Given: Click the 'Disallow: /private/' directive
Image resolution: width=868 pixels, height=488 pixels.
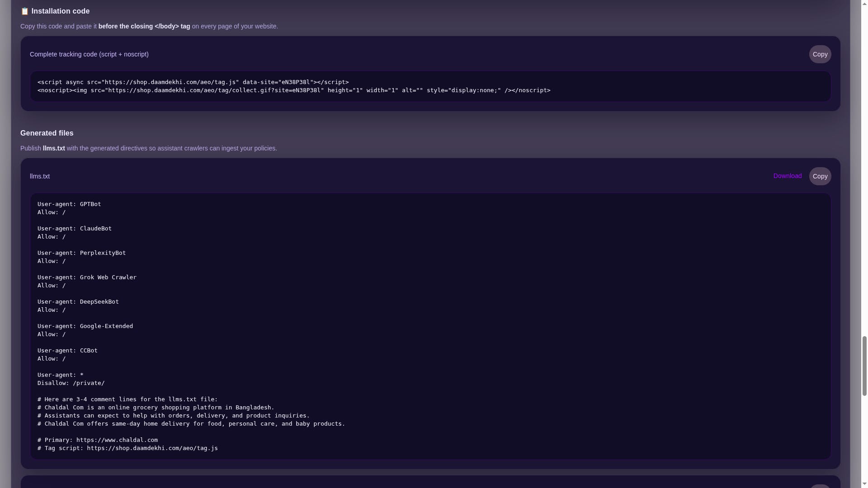Looking at the screenshot, I should point(71,383).
